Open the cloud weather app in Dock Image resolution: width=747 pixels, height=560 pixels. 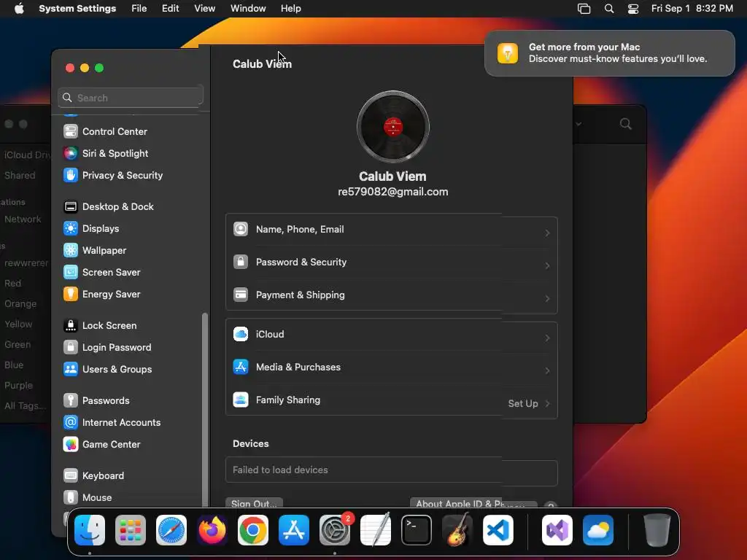click(598, 530)
